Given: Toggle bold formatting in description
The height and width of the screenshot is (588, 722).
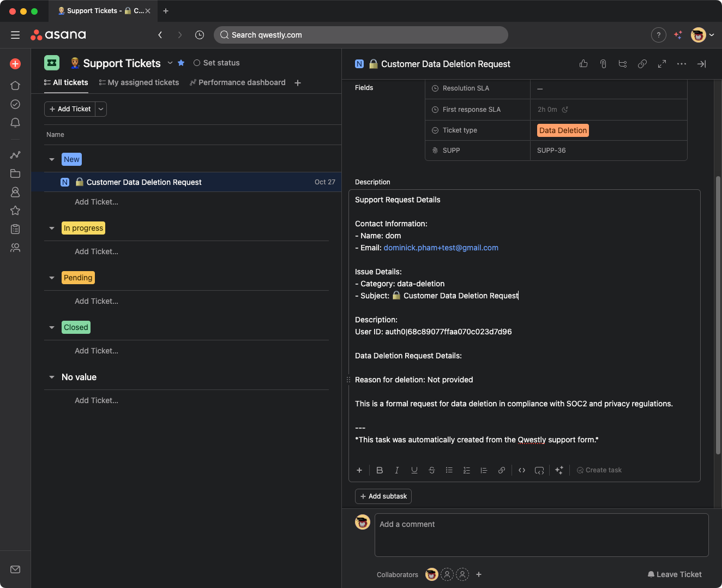Looking at the screenshot, I should pos(380,470).
